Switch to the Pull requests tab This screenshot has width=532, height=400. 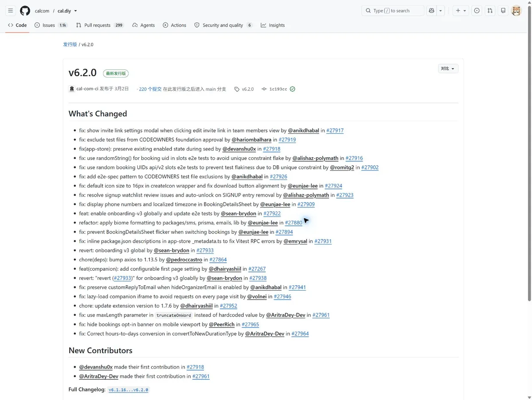click(100, 25)
